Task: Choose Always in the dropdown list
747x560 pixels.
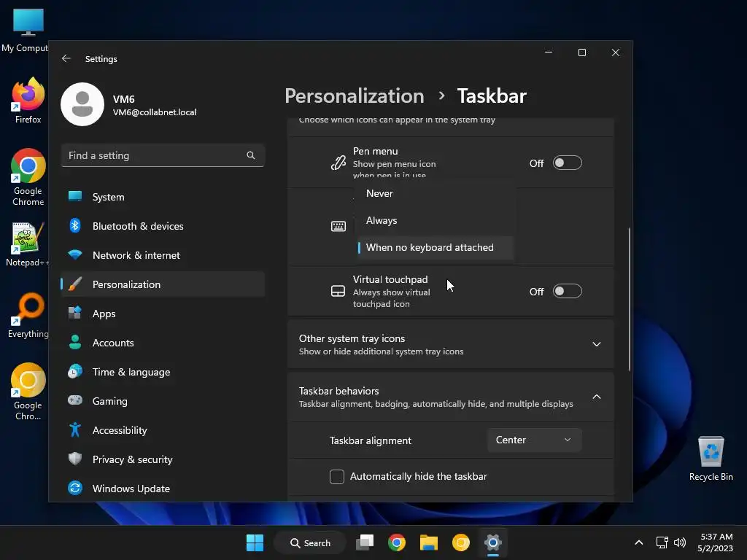Action: click(435, 220)
